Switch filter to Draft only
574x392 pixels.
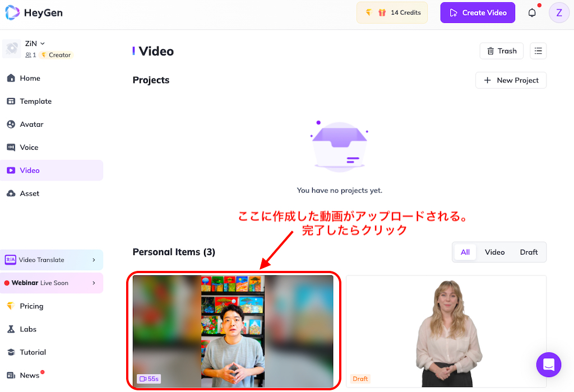(529, 252)
